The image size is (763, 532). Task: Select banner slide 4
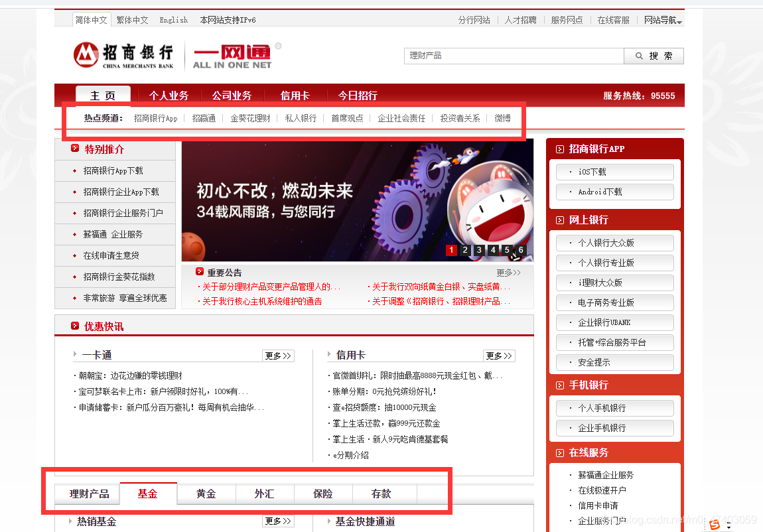(x=493, y=250)
